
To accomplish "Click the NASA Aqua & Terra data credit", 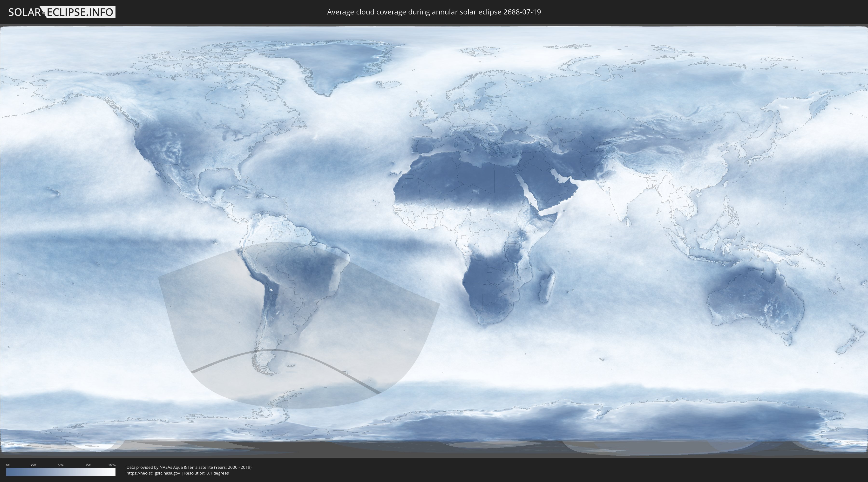I will (x=189, y=467).
